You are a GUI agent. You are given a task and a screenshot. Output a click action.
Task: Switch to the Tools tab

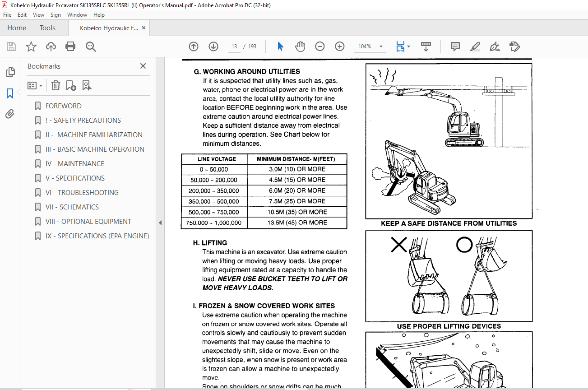point(47,28)
